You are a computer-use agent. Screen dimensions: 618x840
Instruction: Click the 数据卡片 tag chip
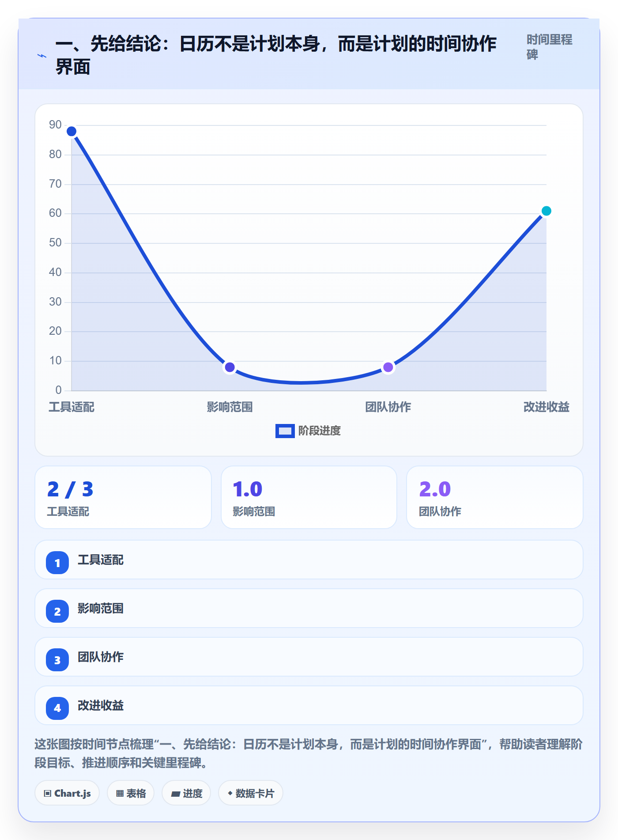pyautogui.click(x=251, y=793)
